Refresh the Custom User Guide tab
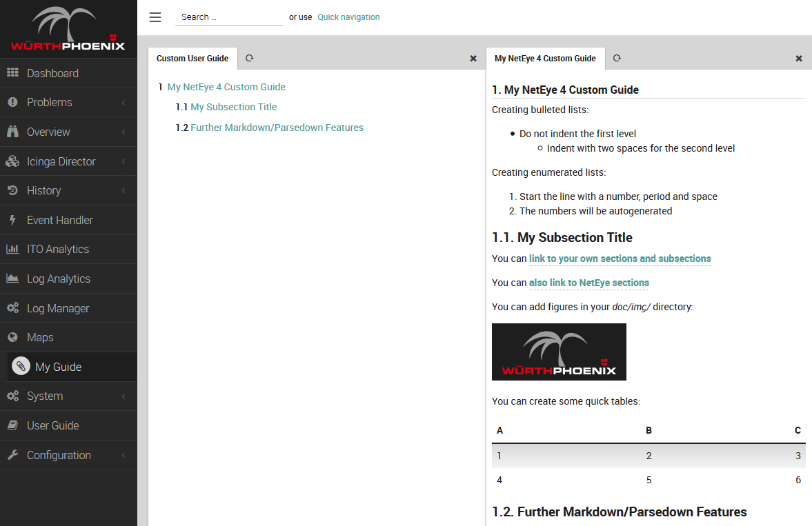This screenshot has height=526, width=812. (249, 59)
